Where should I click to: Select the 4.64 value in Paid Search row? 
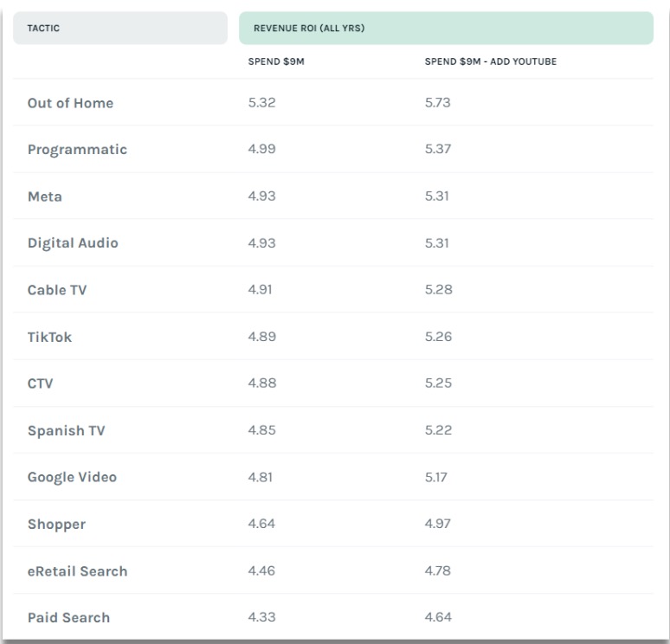438,617
